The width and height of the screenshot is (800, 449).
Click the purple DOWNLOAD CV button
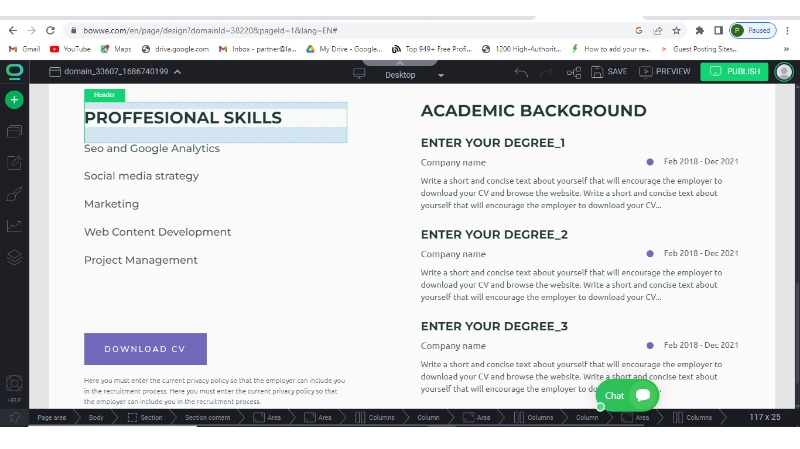[145, 349]
